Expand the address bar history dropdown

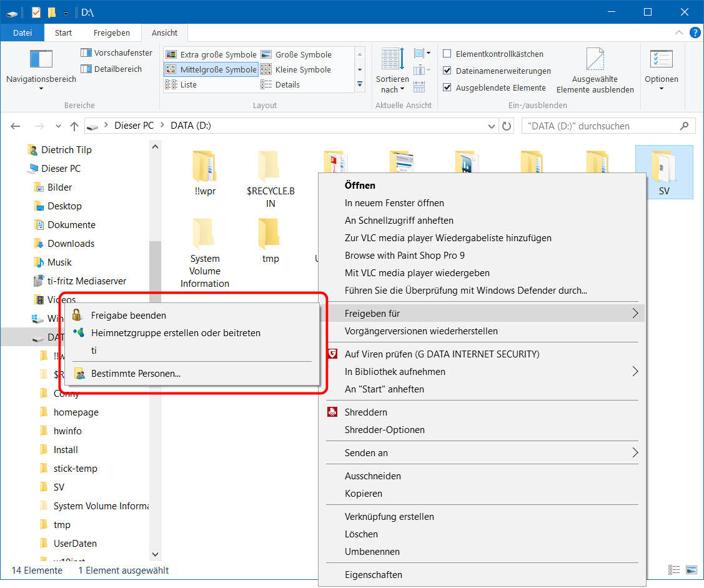492,126
